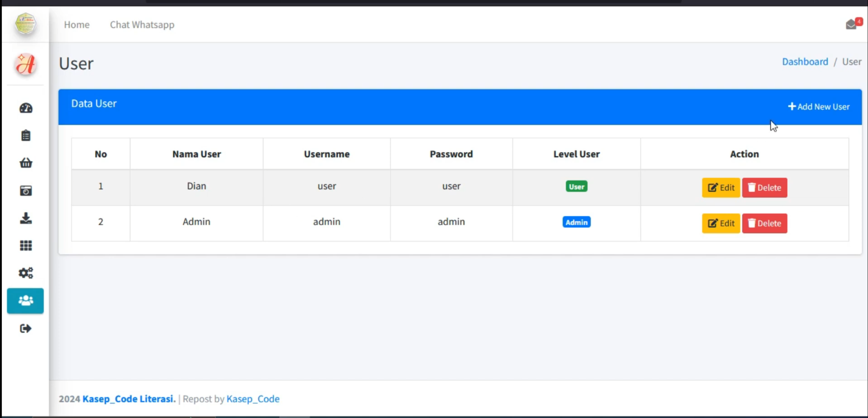The image size is (868, 418).
Task: Delete the Admin user row
Action: coord(765,223)
